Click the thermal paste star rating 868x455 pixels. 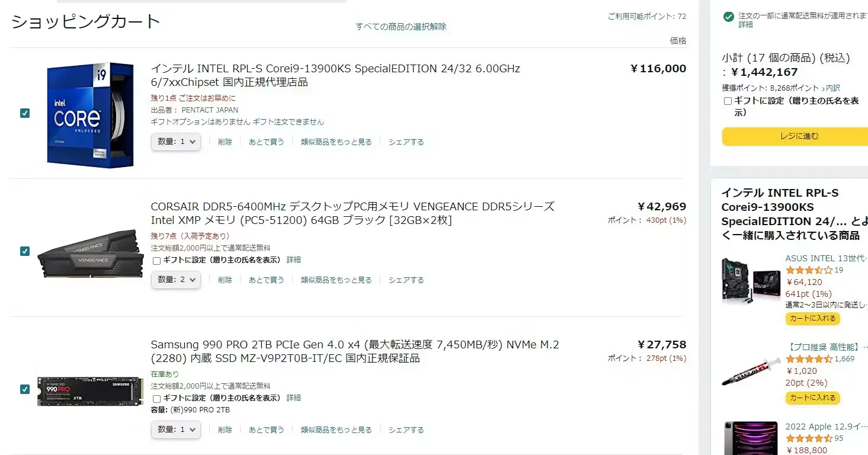click(809, 359)
